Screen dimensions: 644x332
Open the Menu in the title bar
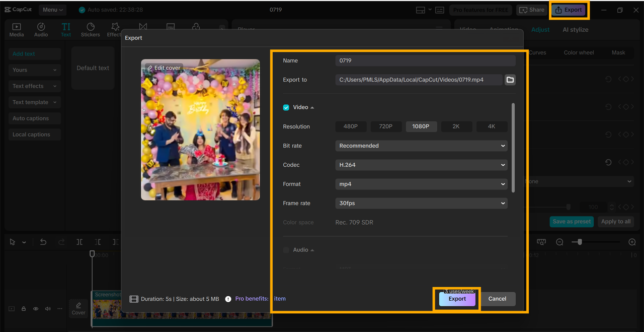coord(53,10)
